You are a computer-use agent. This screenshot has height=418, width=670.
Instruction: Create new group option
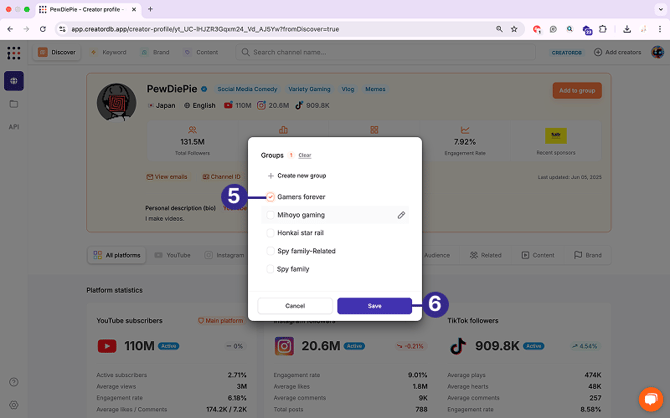click(297, 176)
